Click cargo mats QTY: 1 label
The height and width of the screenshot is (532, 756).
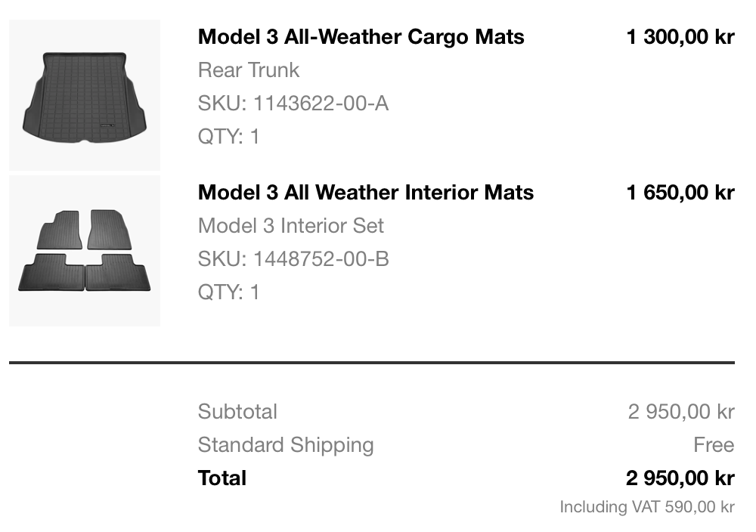coord(229,137)
